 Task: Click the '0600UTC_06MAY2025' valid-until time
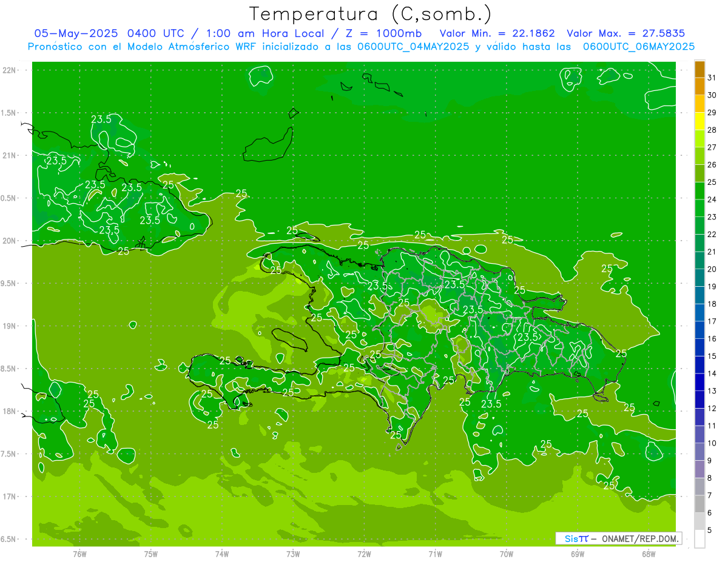pyautogui.click(x=639, y=47)
